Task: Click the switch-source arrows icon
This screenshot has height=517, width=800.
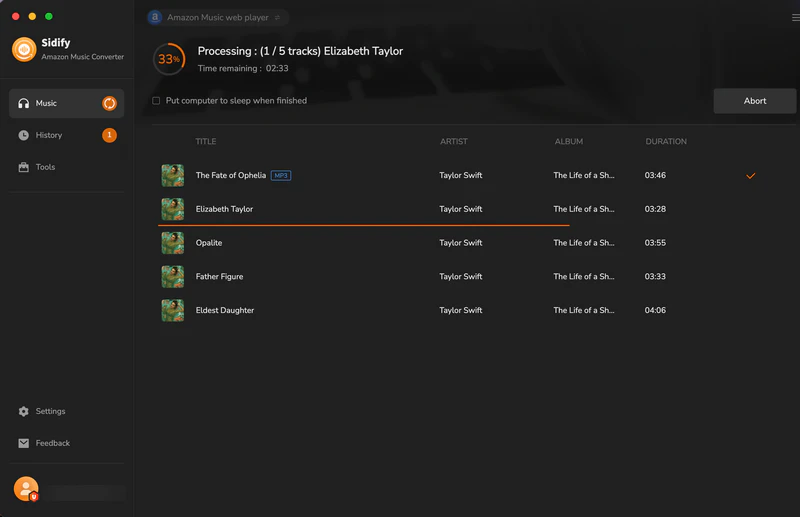Action: coord(277,17)
